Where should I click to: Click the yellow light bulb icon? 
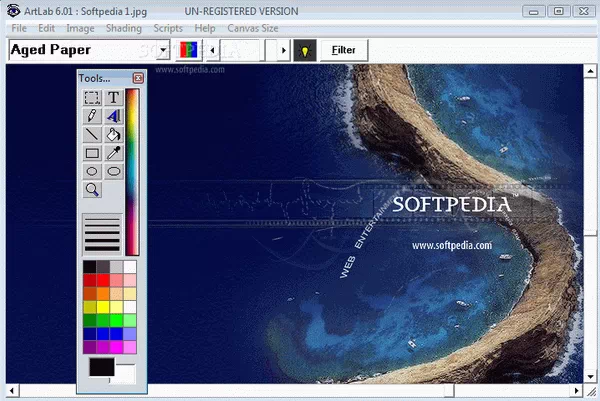[x=305, y=50]
